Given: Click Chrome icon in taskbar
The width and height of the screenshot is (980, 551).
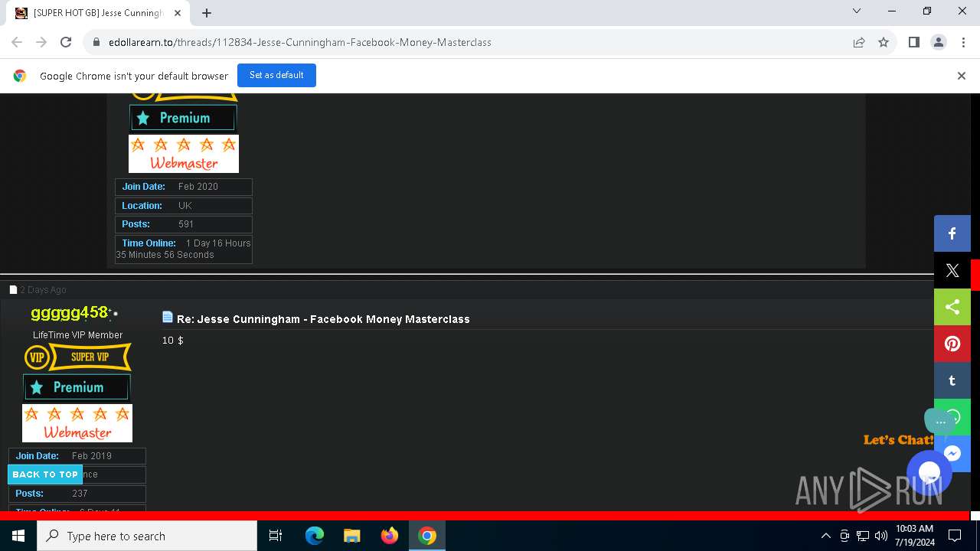Looking at the screenshot, I should 427,536.
